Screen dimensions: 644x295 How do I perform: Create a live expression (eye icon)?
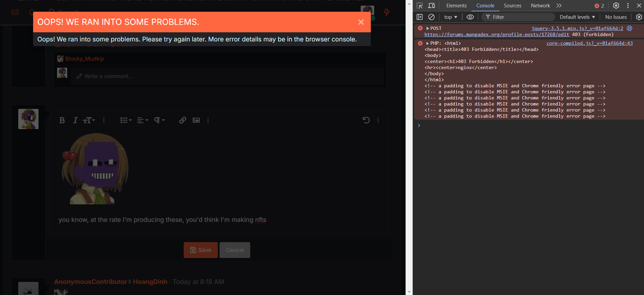tap(470, 17)
